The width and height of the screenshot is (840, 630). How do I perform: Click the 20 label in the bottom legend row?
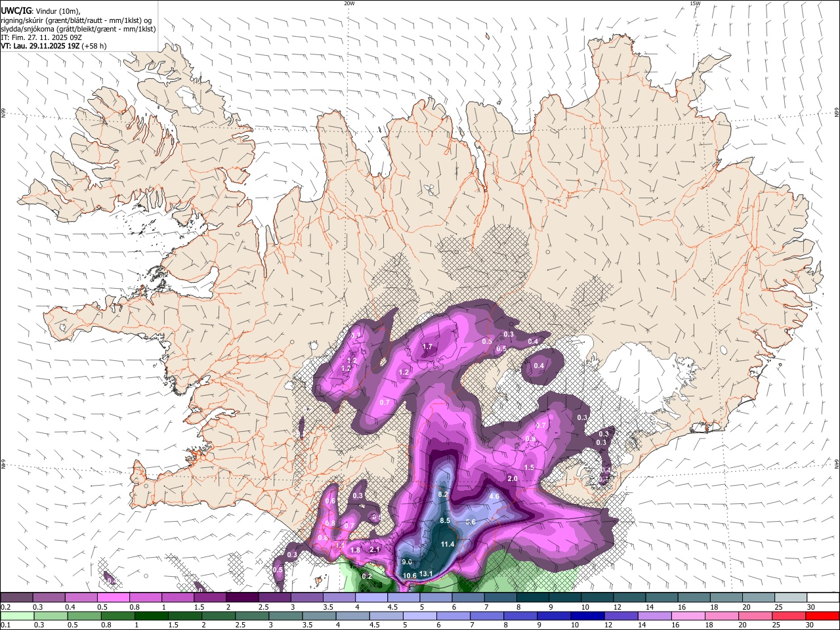[742, 625]
